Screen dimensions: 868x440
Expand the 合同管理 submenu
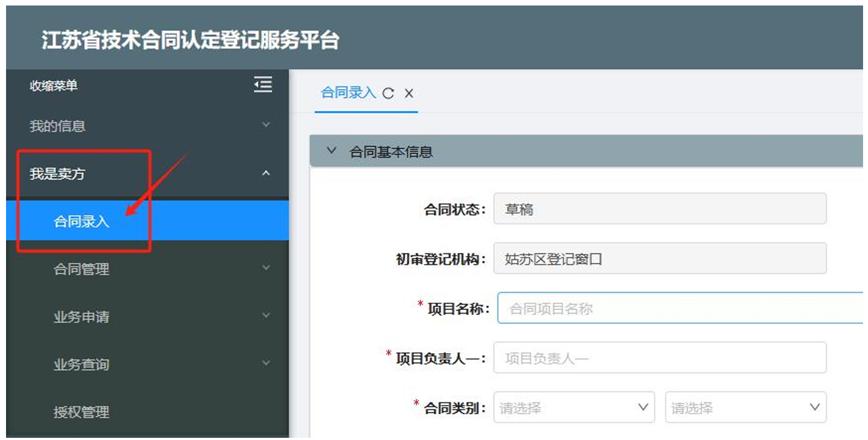click(x=147, y=269)
